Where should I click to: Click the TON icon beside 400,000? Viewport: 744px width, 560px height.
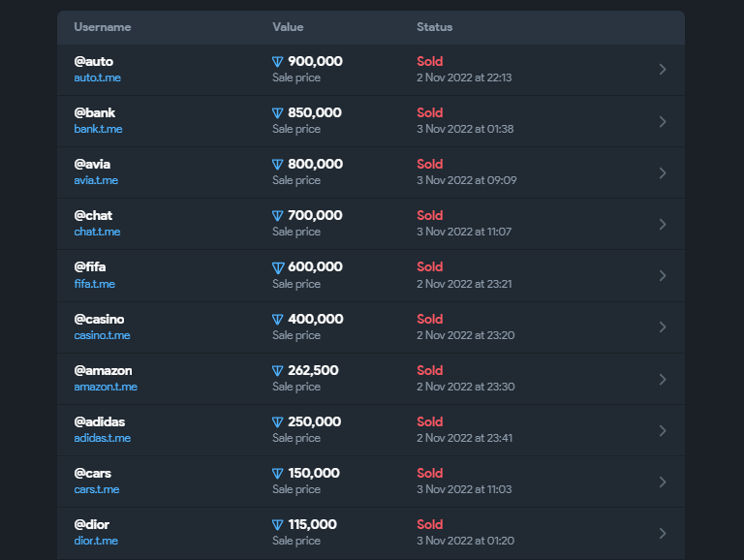point(278,320)
